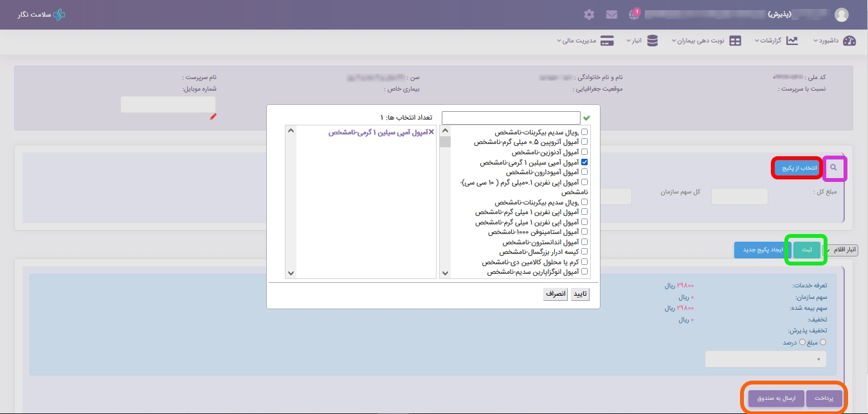Open the انبار اقلام dropdown
Viewport: 868px width, 414px height.
coord(841,249)
